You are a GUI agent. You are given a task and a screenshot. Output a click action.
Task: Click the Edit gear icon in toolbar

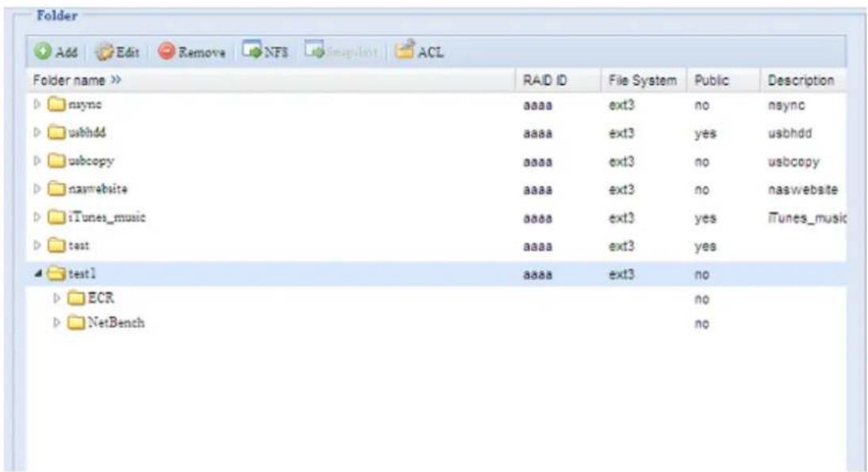105,53
